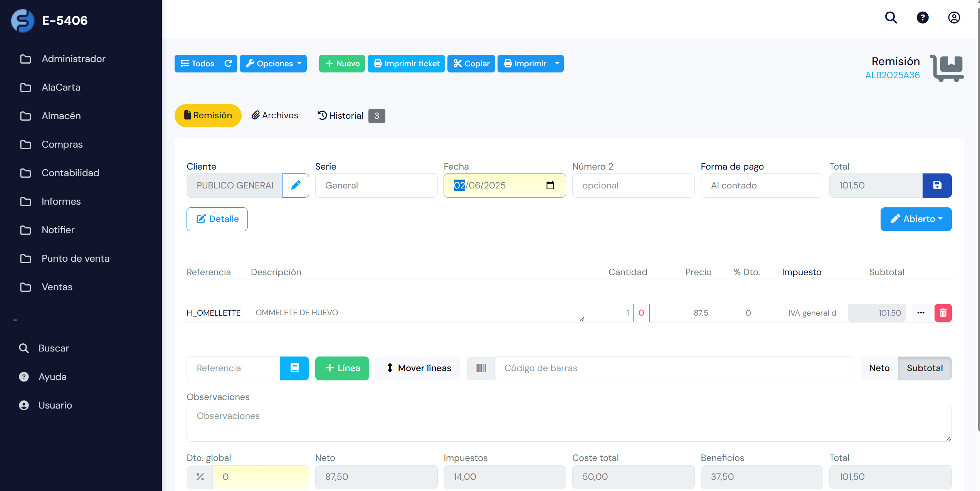Click the blue save disk icon beside Total

[x=937, y=185]
